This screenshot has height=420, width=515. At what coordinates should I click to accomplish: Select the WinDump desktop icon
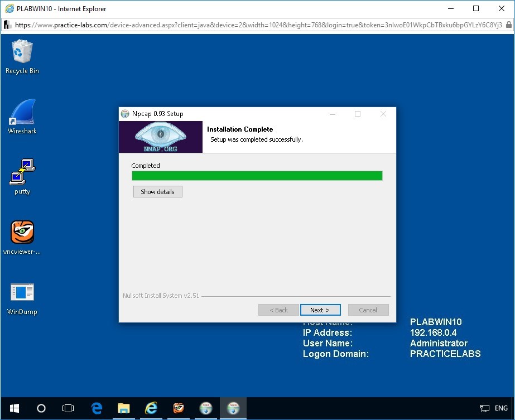22,298
